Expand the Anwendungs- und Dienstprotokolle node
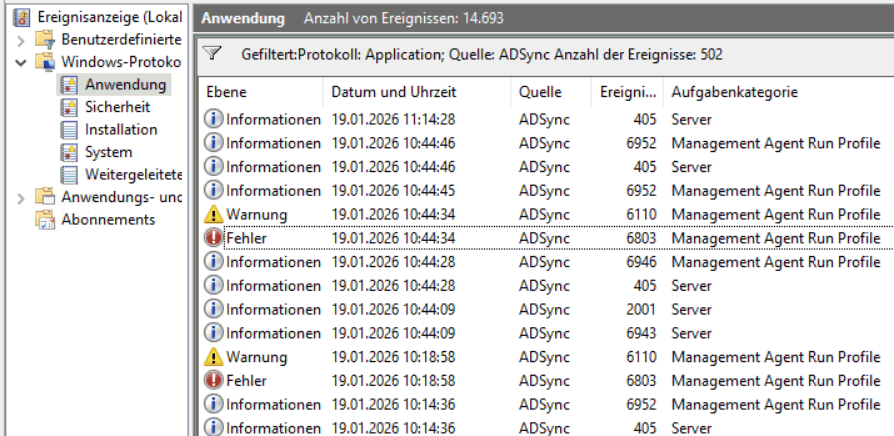894x436 pixels. tap(21, 198)
